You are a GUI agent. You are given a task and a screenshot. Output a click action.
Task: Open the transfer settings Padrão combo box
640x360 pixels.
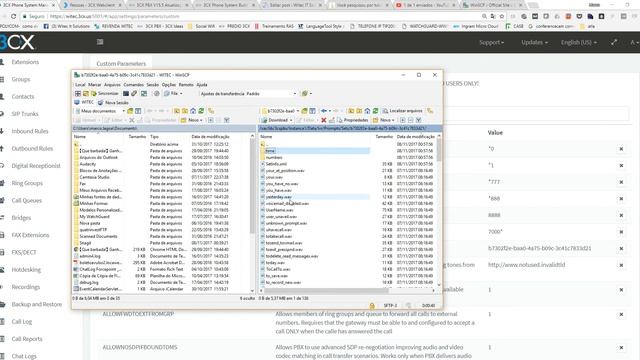[x=271, y=93]
